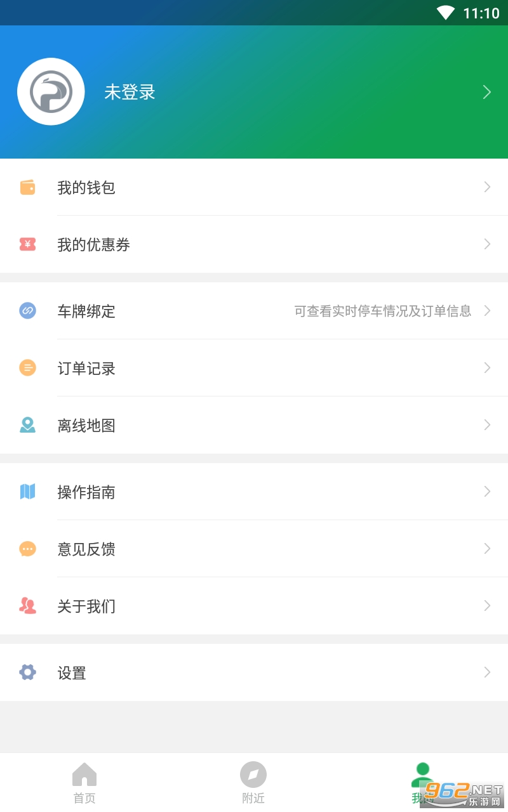
Task: Tap the settings gear icon
Action: [27, 672]
